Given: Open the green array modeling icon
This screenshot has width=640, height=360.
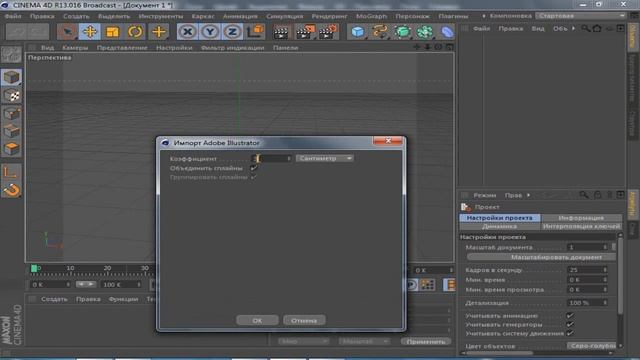Looking at the screenshot, I should (424, 32).
